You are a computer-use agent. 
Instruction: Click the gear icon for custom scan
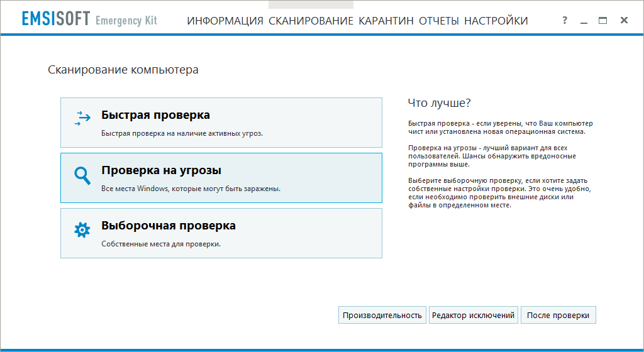[82, 231]
